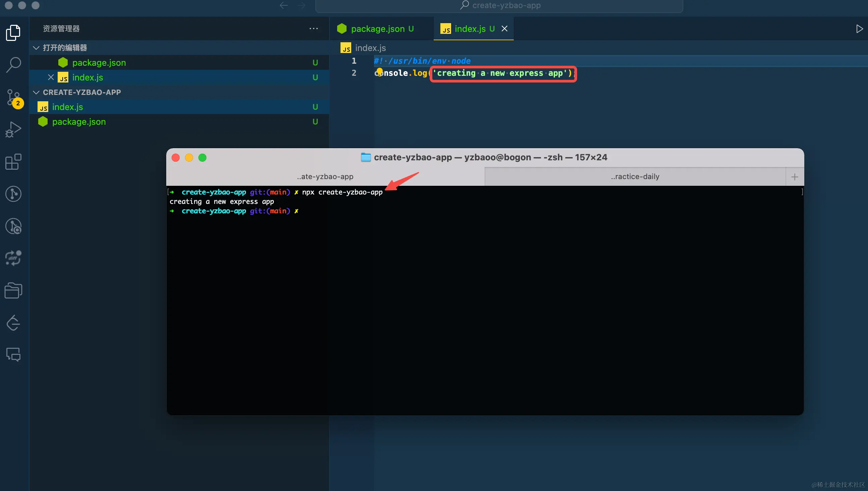Switch to the package.json editor tab
The height and width of the screenshot is (491, 868).
coord(377,29)
